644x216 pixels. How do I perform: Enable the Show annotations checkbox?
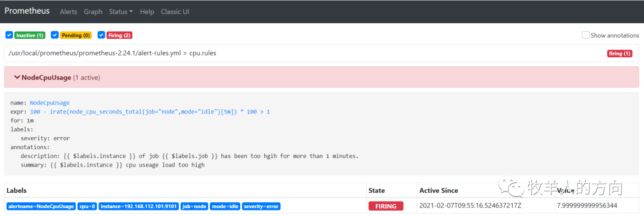click(586, 35)
